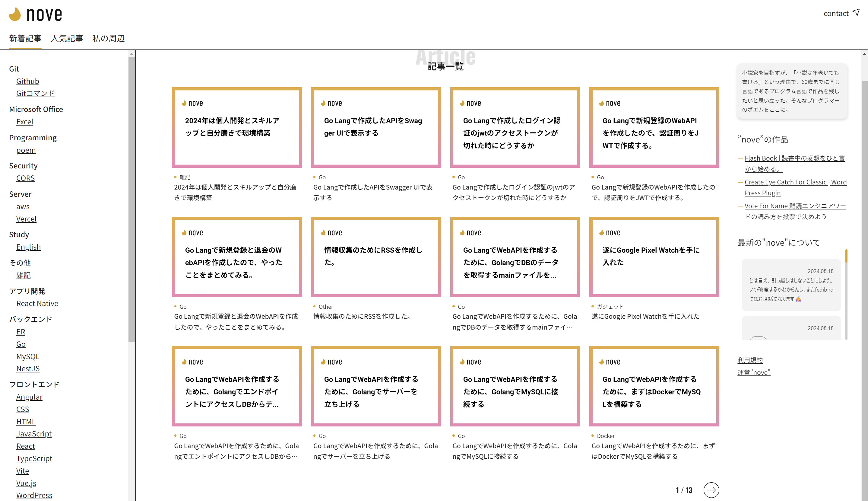Click the contact paper-plane icon
868x501 pixels.
click(x=856, y=13)
